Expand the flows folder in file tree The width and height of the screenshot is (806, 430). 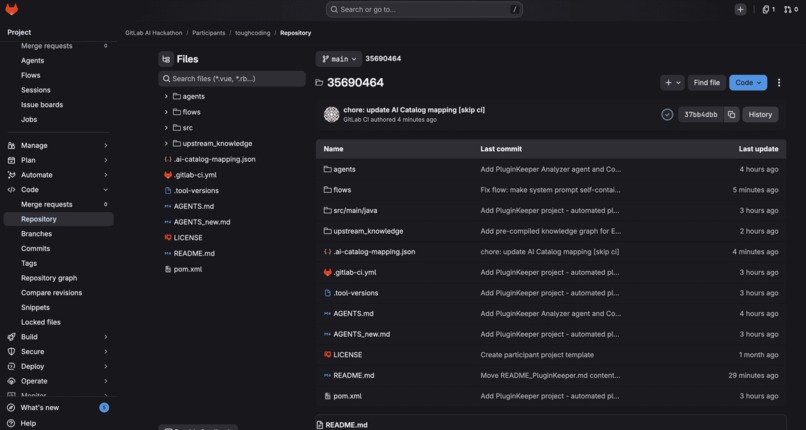[x=166, y=112]
